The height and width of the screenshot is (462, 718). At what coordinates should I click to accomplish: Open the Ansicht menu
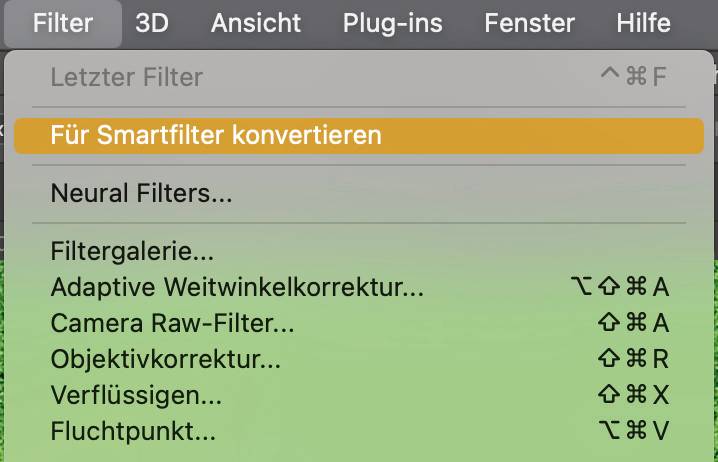(256, 23)
